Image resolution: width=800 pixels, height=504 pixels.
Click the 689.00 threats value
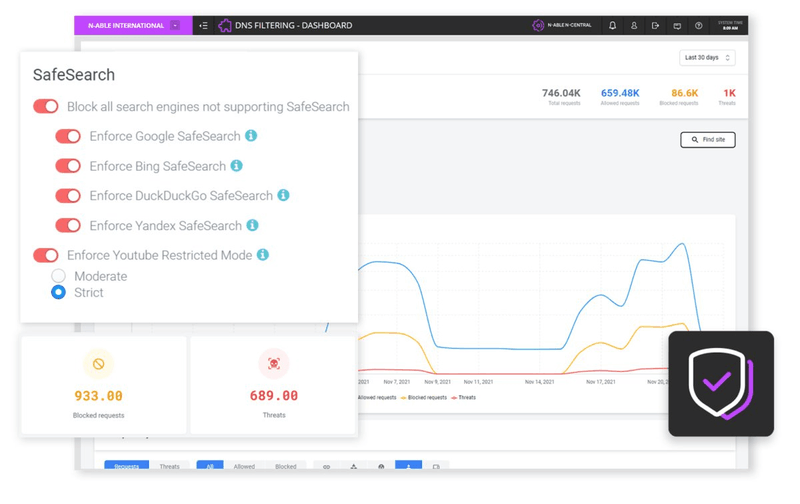point(274,396)
